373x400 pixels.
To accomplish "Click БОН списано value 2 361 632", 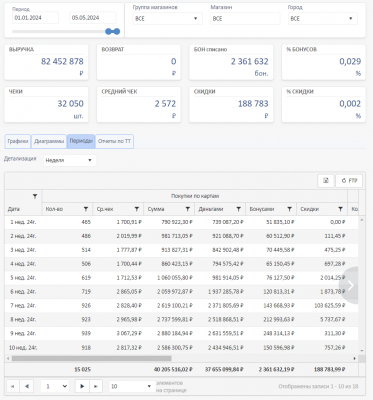I will 249,62.
